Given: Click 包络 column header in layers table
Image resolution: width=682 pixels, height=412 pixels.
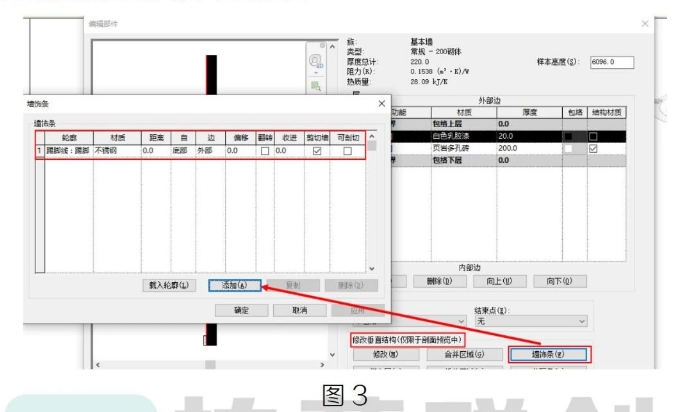Looking at the screenshot, I should click(575, 112).
